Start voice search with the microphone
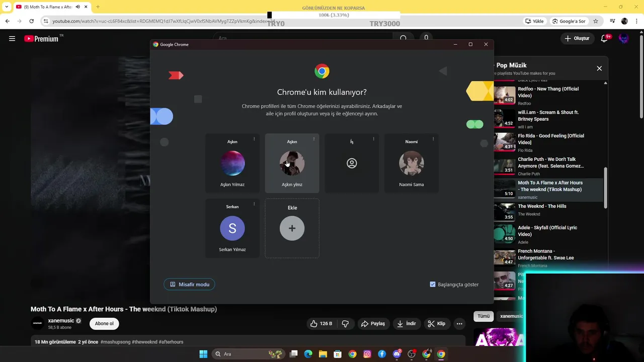This screenshot has height=362, width=644. pyautogui.click(x=426, y=38)
